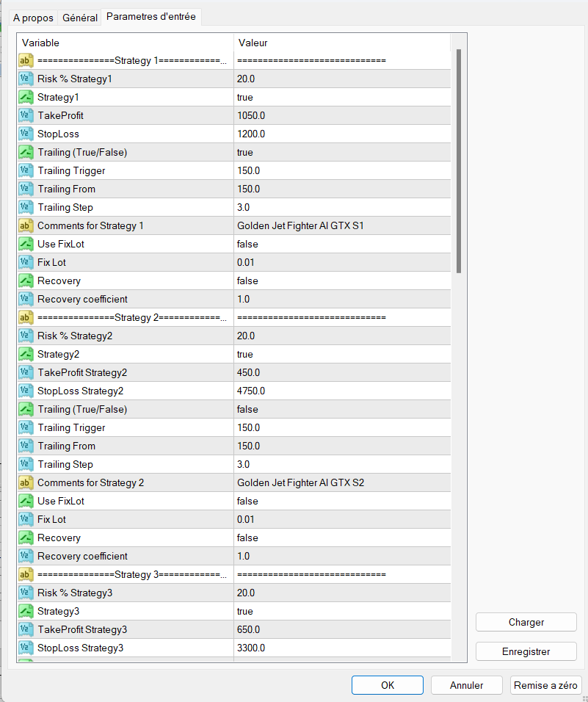Click the icon beside Risk % Strategy2

pyautogui.click(x=26, y=336)
